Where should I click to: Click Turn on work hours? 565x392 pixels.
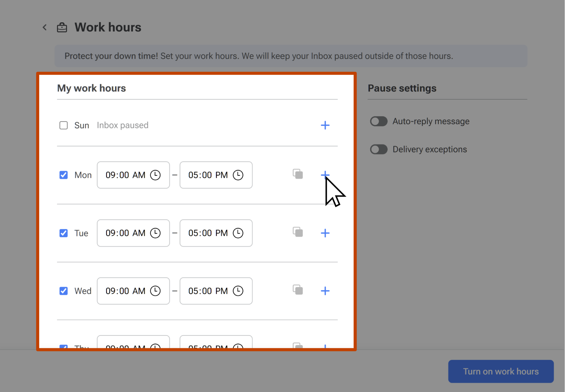tap(500, 371)
